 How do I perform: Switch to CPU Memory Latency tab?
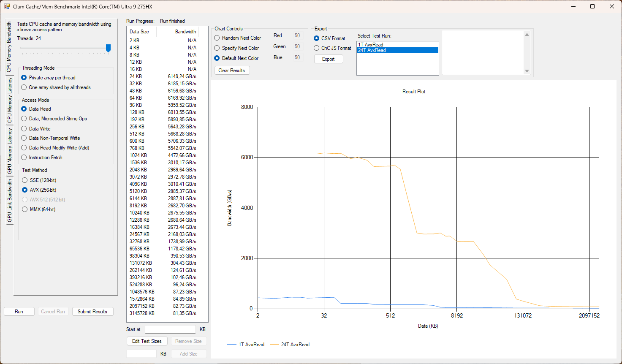tap(9, 100)
